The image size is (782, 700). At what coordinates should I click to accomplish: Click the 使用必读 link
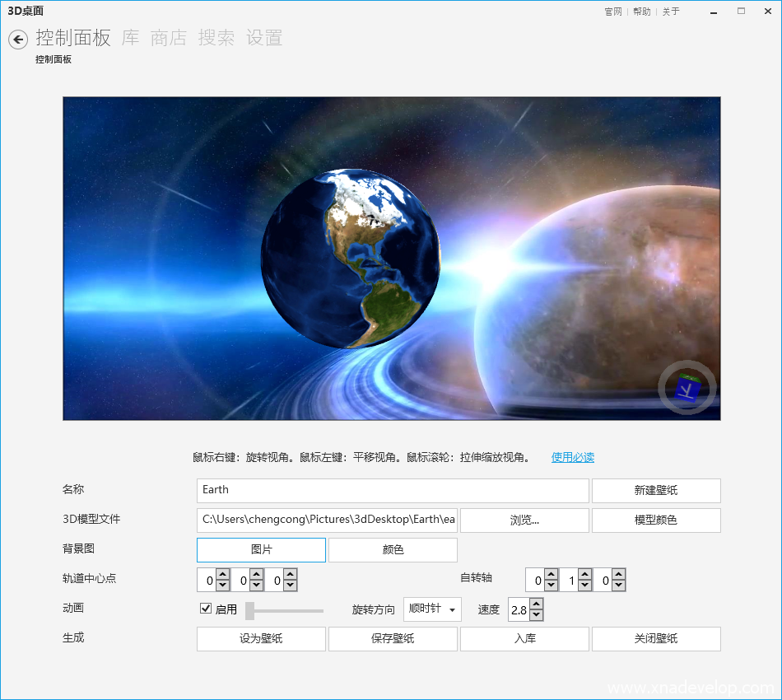[x=572, y=457]
